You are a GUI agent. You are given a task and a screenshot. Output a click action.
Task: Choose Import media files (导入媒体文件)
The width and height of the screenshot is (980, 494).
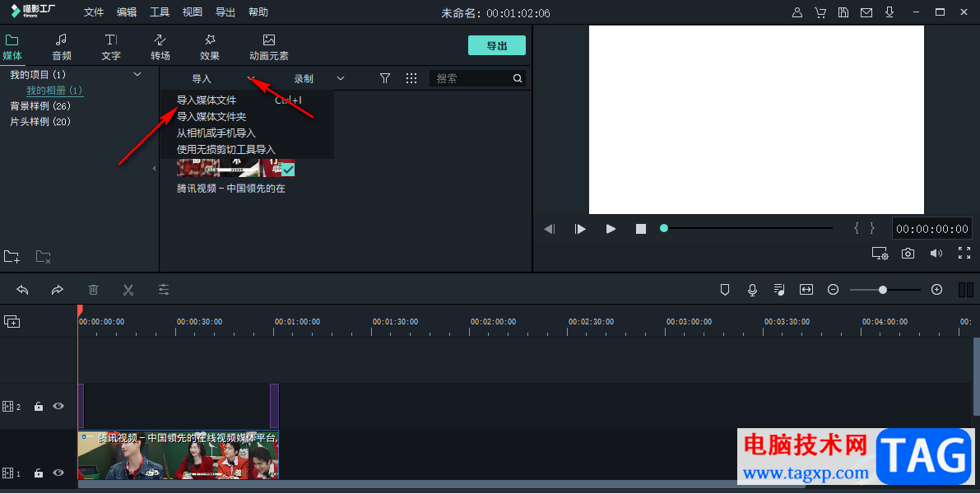(x=207, y=100)
